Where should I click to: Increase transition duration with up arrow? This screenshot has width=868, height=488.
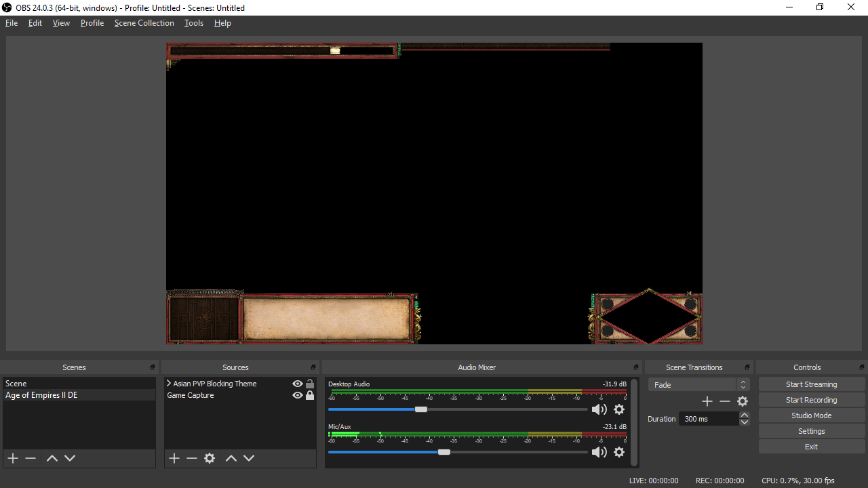tap(744, 415)
